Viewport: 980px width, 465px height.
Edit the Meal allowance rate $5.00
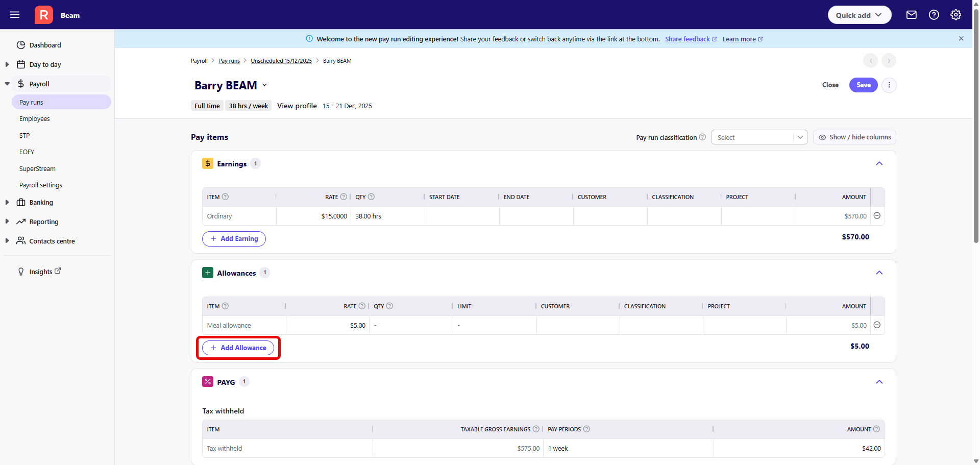pyautogui.click(x=327, y=325)
